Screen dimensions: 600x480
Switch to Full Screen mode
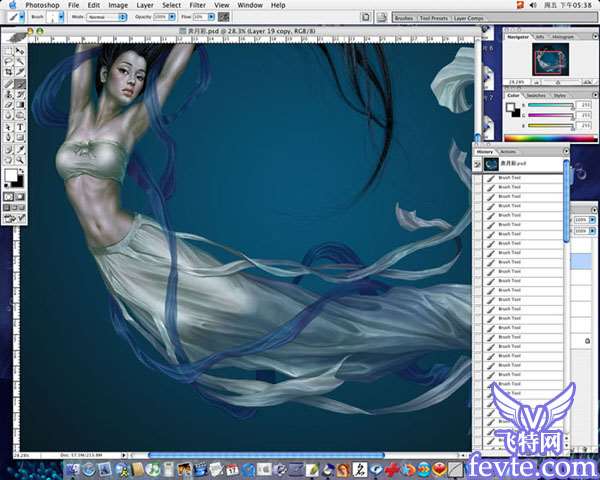point(22,207)
